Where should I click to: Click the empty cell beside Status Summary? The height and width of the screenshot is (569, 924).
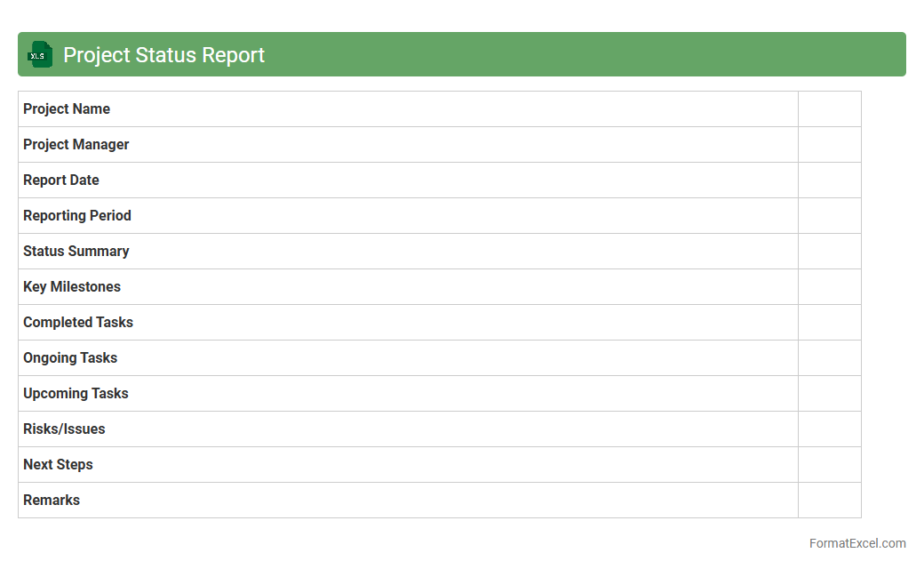point(829,252)
